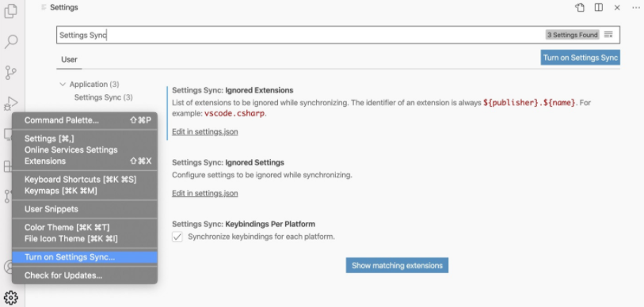Open the More Actions ellipsis menu

(x=636, y=7)
